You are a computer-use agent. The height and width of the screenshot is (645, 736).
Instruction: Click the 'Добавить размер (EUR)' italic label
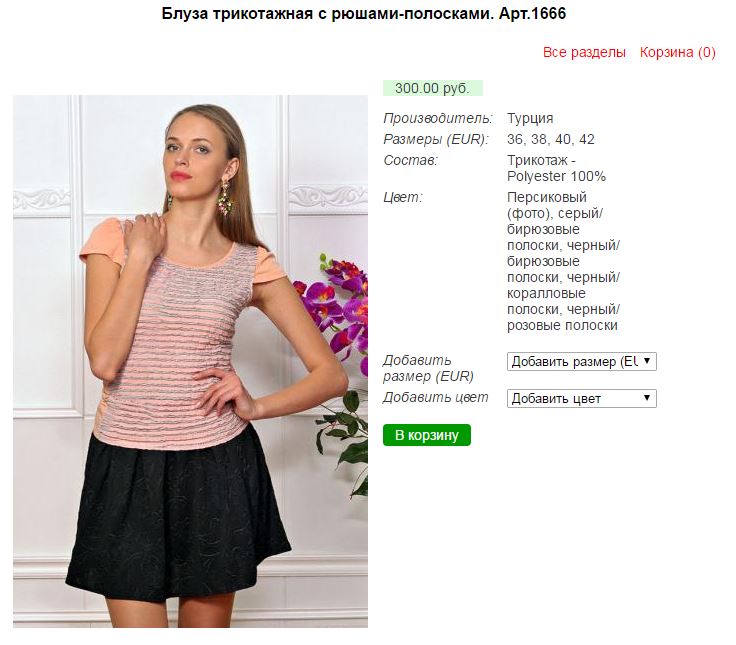[428, 369]
